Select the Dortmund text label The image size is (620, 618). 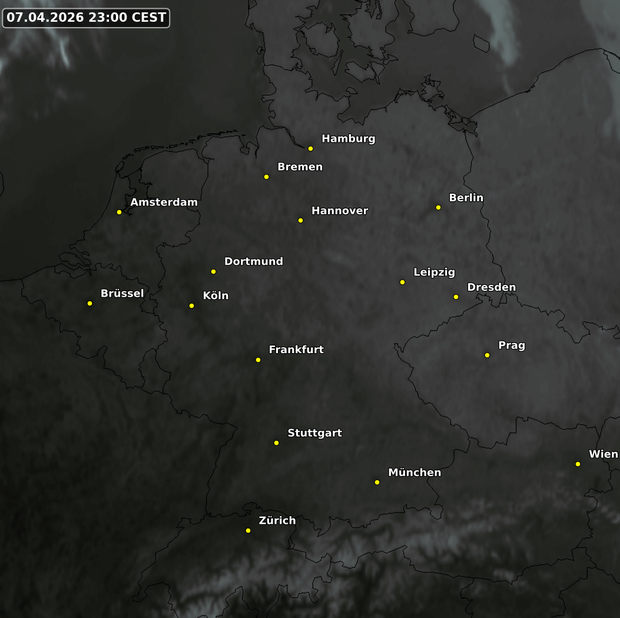[x=253, y=261]
